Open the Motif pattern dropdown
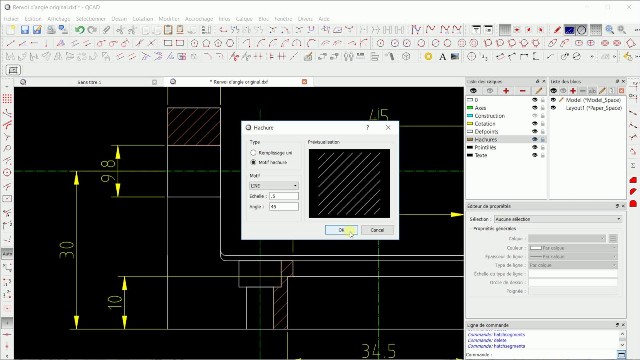The width and height of the screenshot is (640, 360). coord(273,186)
